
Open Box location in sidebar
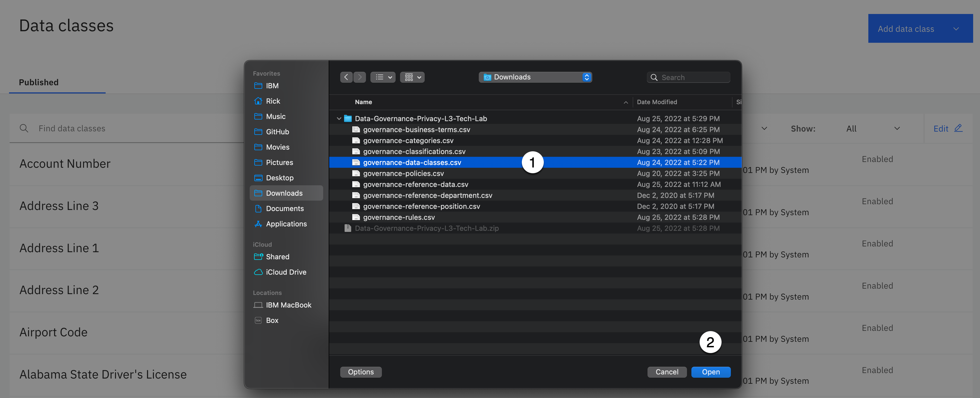point(272,320)
